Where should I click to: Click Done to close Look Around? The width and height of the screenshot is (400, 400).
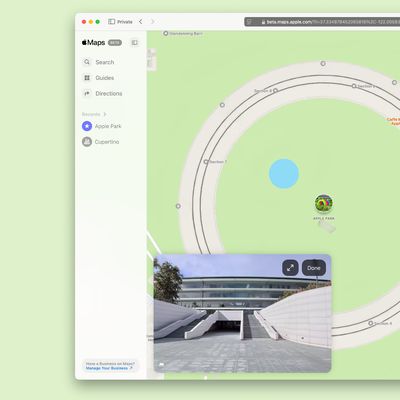(x=314, y=268)
